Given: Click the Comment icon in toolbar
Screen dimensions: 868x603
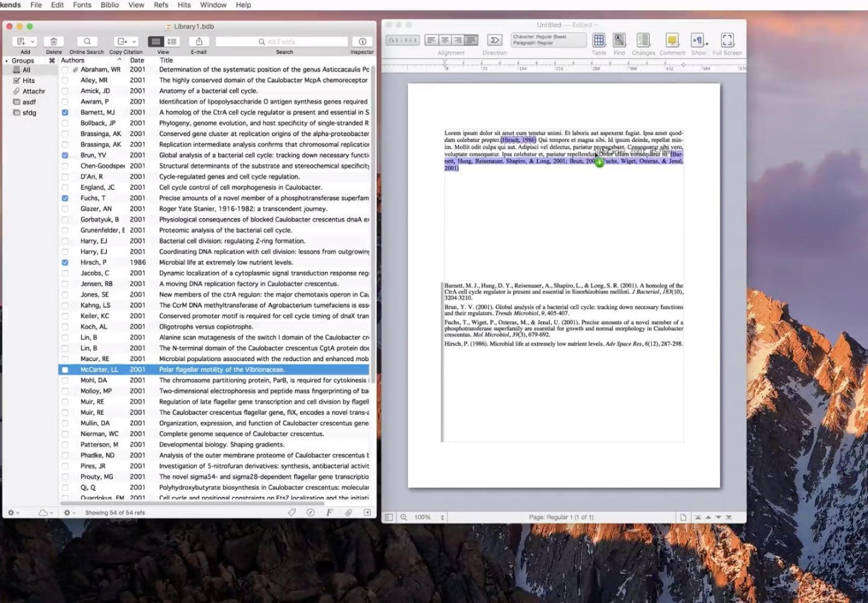Looking at the screenshot, I should point(672,40).
